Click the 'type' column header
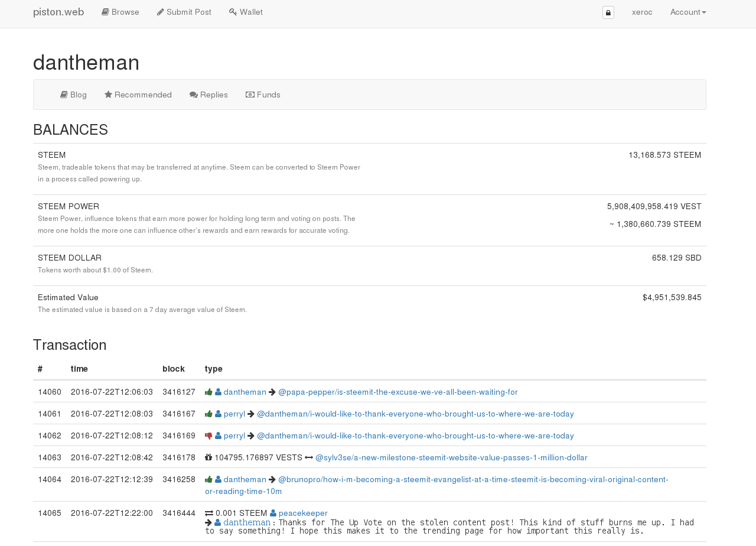 pos(214,369)
